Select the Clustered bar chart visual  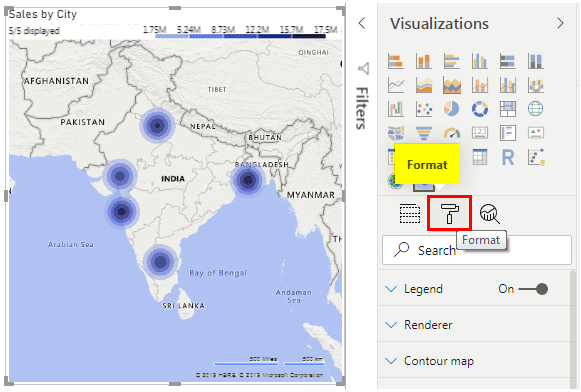452,61
